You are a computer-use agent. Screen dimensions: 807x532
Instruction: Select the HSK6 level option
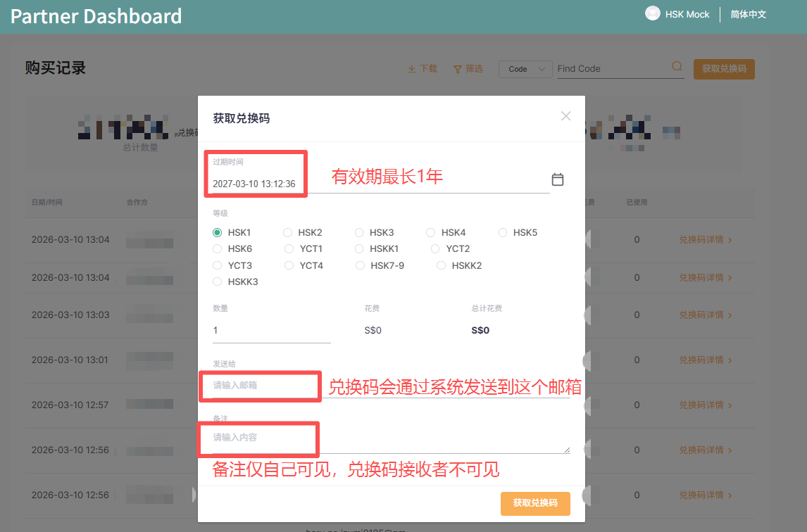tap(217, 248)
